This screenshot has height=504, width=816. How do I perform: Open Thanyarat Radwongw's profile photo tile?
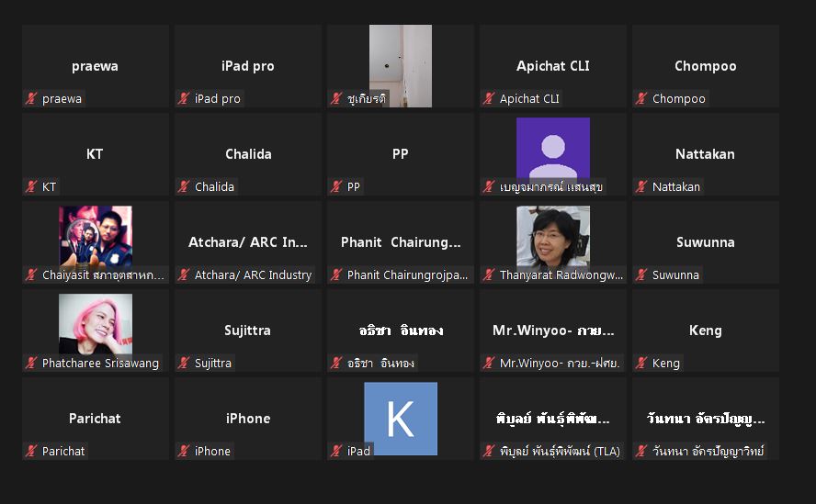(553, 237)
